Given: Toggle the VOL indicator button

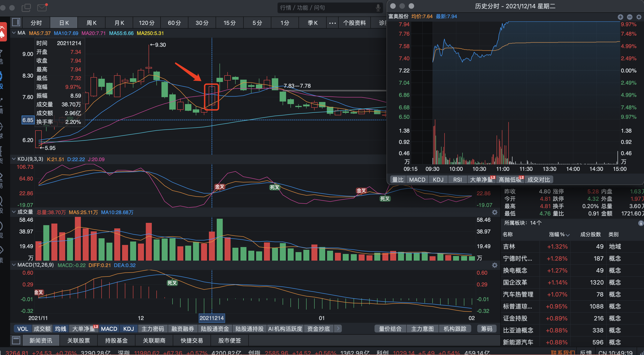Looking at the screenshot, I should (x=23, y=329).
